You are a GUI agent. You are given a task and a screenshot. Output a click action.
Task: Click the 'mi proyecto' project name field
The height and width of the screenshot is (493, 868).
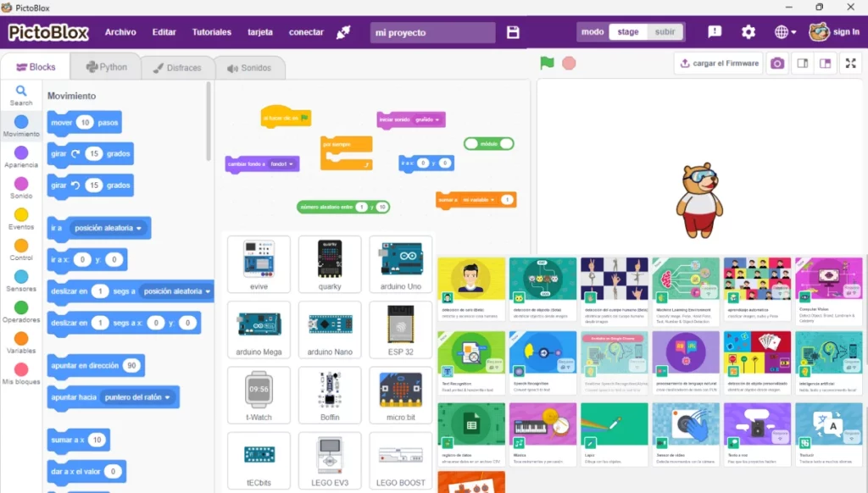pyautogui.click(x=433, y=33)
